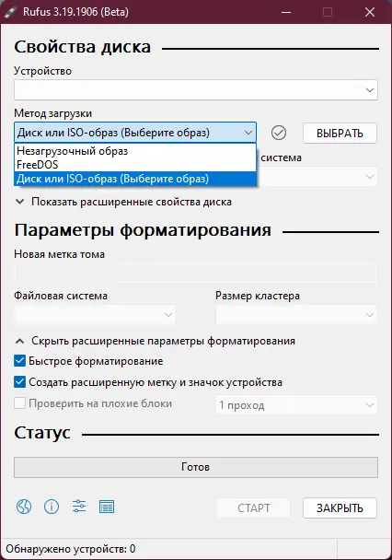392x560 pixels.
Task: Click the Rufus USB icon in title bar
Action: click(10, 12)
